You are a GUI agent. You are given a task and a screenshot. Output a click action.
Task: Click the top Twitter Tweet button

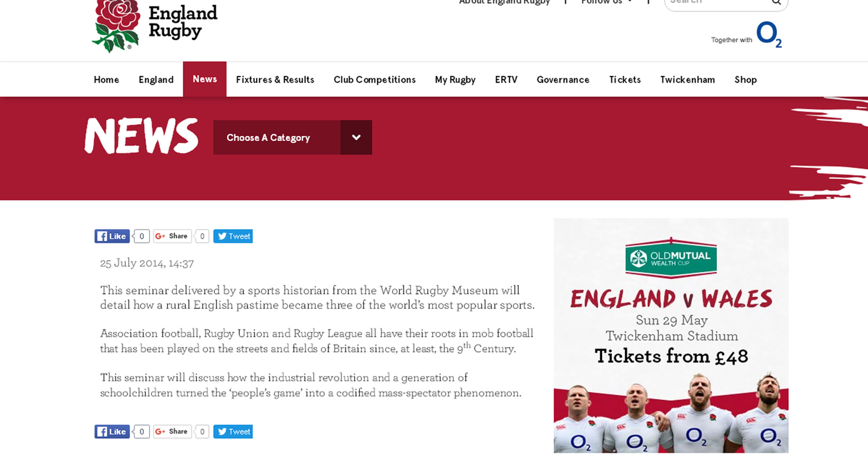click(x=233, y=236)
